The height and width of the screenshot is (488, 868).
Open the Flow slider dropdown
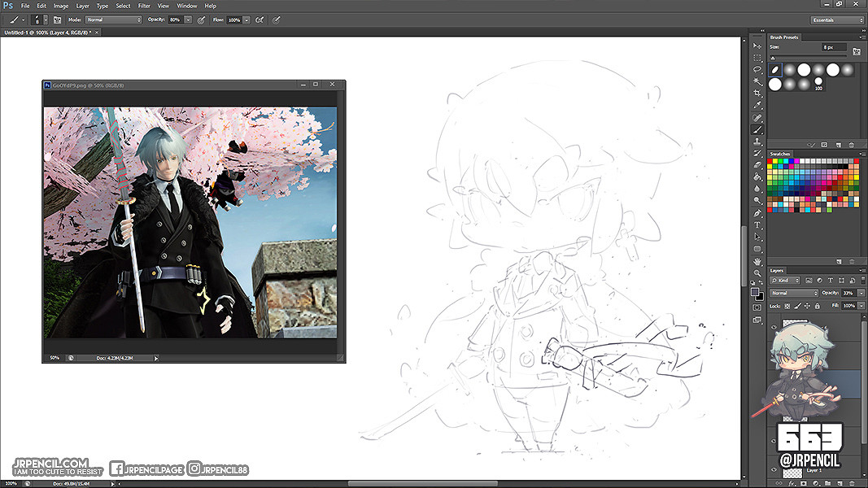246,20
